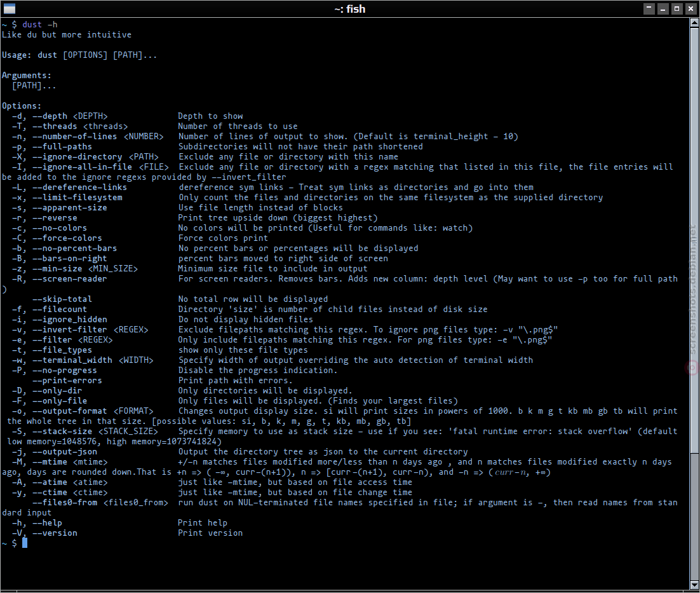Image resolution: width=700 pixels, height=593 pixels.
Task: Click the "--help" option
Action: point(47,523)
